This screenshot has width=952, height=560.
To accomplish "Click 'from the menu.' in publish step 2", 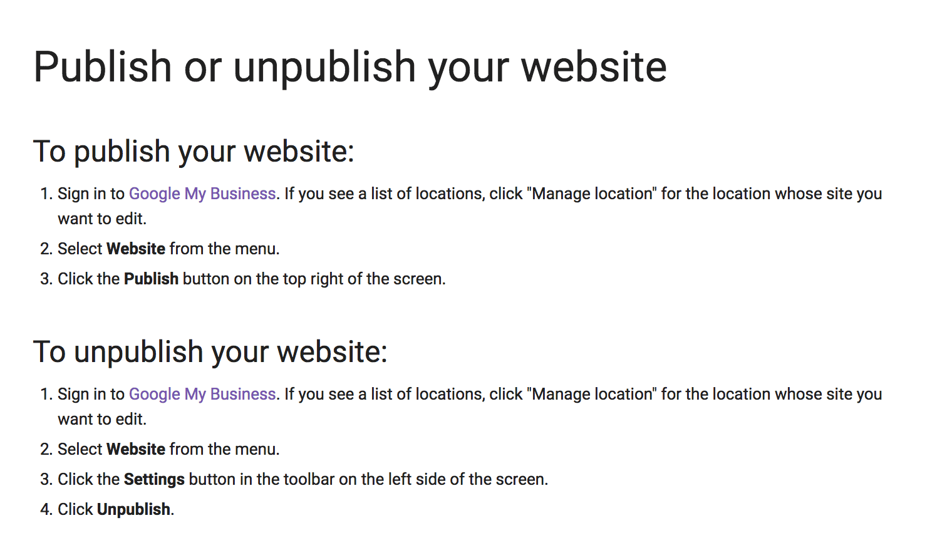I will point(224,249).
